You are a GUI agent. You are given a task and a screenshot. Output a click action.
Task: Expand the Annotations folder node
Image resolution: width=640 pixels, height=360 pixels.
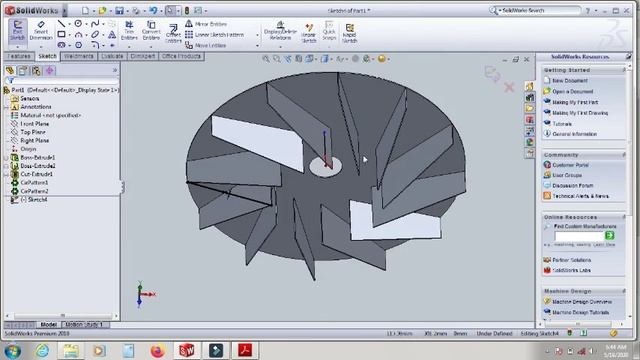7,107
